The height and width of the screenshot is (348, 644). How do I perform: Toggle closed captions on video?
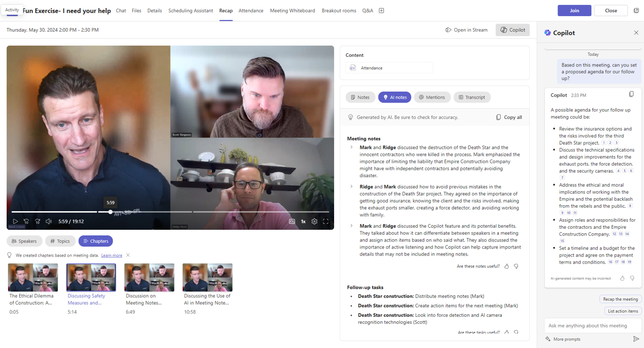(x=292, y=221)
